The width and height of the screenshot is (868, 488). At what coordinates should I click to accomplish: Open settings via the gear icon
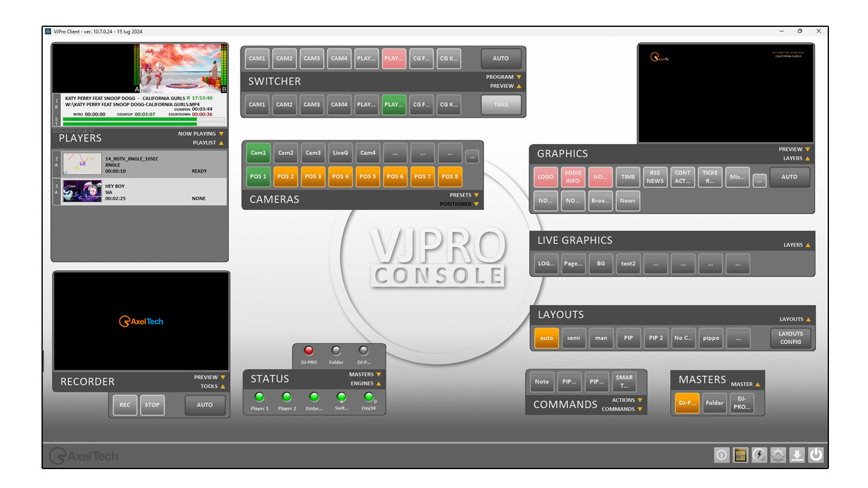[x=778, y=455]
